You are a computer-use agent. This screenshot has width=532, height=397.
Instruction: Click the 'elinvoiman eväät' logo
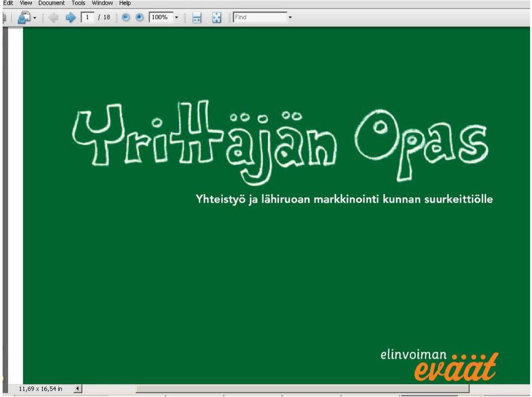439,365
